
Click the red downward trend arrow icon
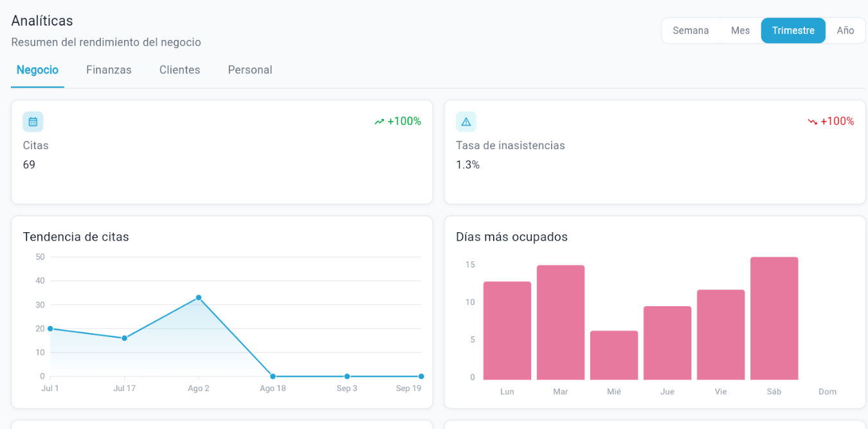pyautogui.click(x=813, y=122)
